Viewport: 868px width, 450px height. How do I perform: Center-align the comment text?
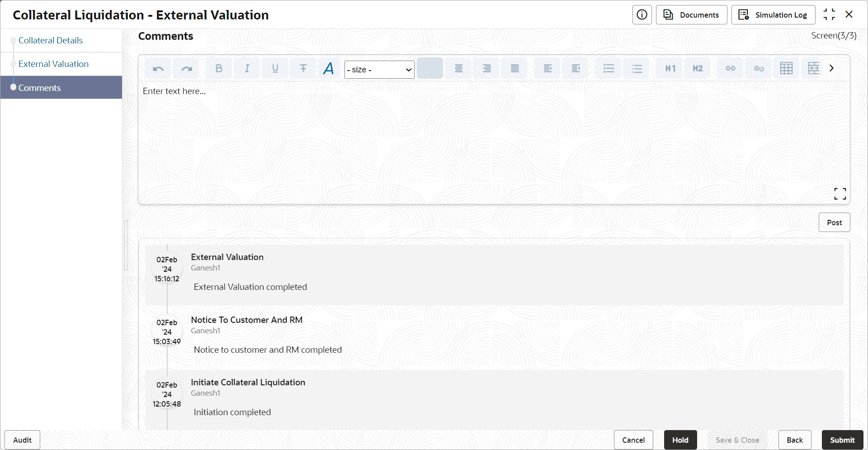pyautogui.click(x=458, y=69)
